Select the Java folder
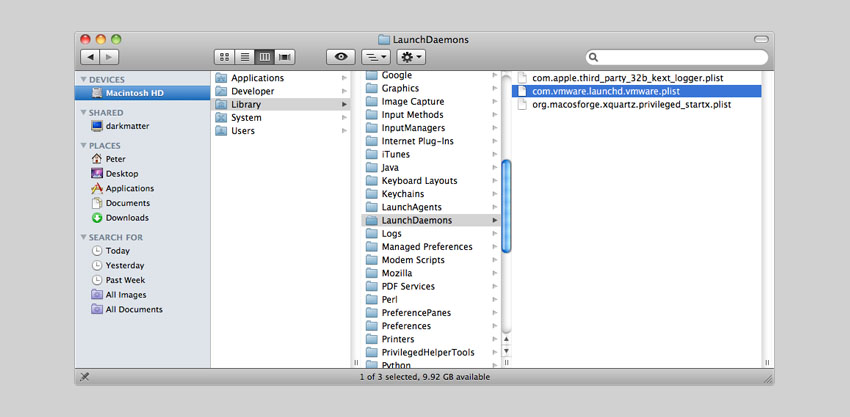The width and height of the screenshot is (850, 417). [x=431, y=168]
